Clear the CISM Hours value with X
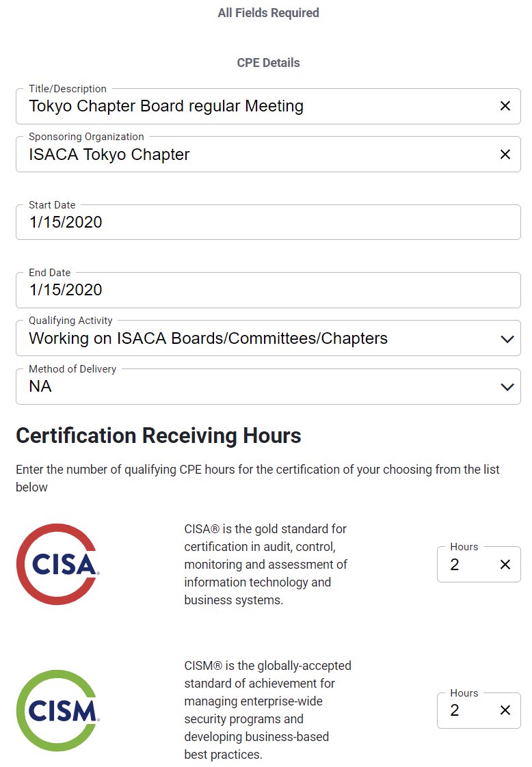The image size is (532, 767). (x=505, y=710)
